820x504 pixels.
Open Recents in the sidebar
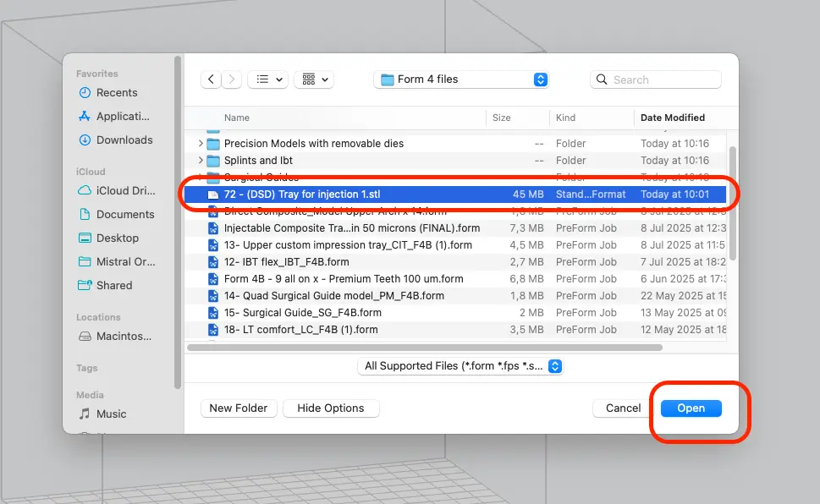point(116,93)
